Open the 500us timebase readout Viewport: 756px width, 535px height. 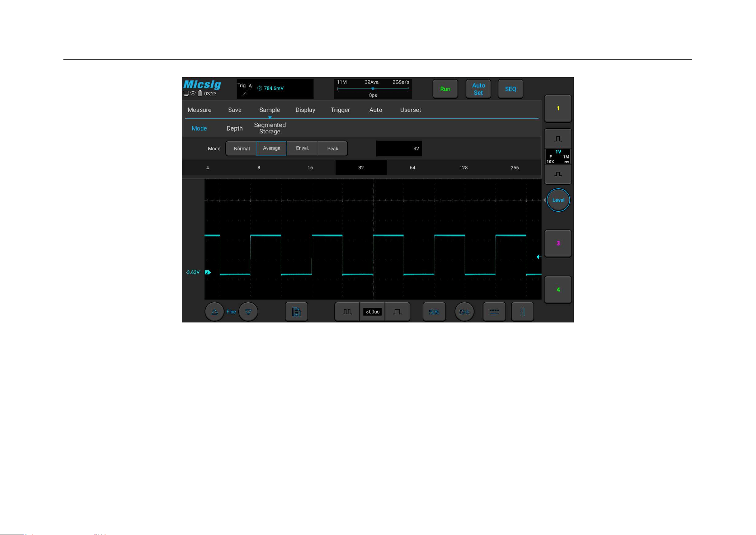[x=373, y=312]
